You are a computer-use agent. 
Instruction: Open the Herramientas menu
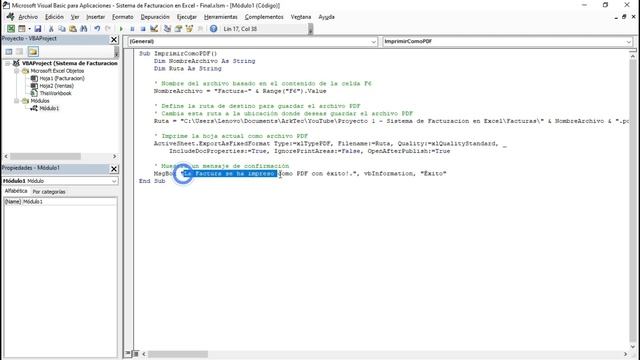(220, 17)
